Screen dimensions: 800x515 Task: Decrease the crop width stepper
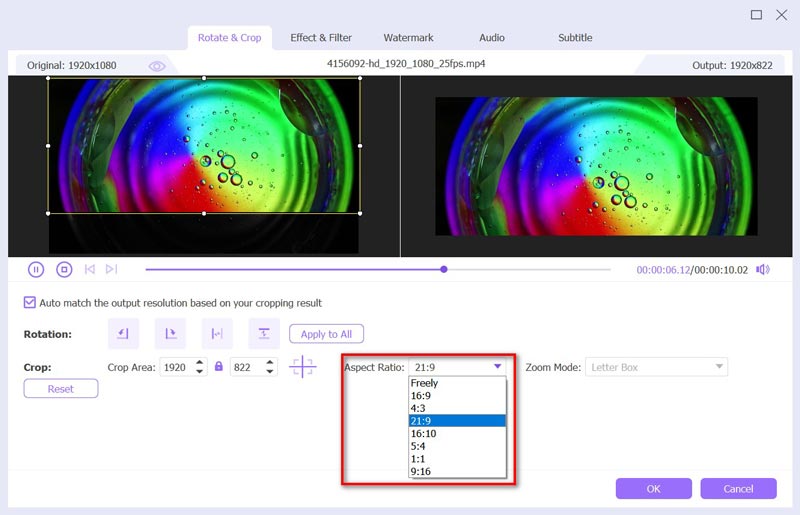click(199, 371)
